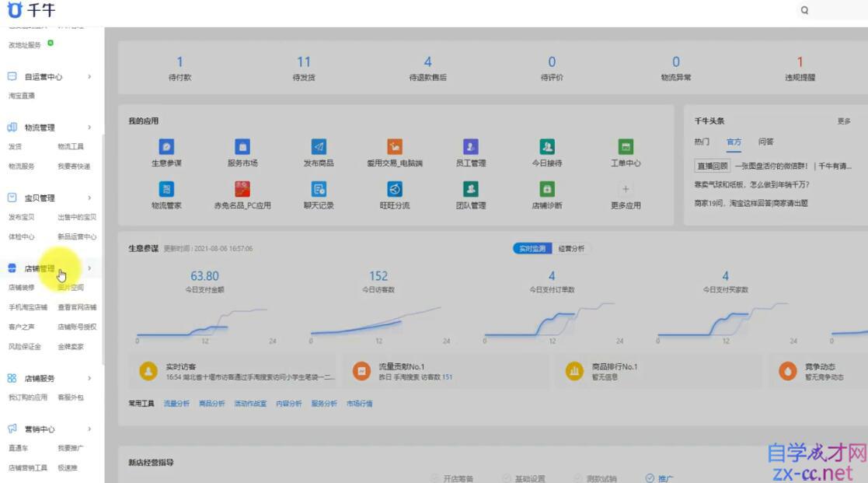Open the 生意参谋 app icon
The height and width of the screenshot is (483, 868).
[x=166, y=147]
